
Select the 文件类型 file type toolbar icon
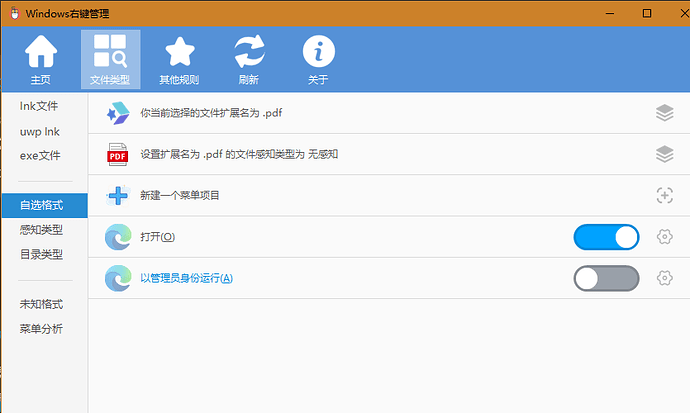tap(110, 59)
